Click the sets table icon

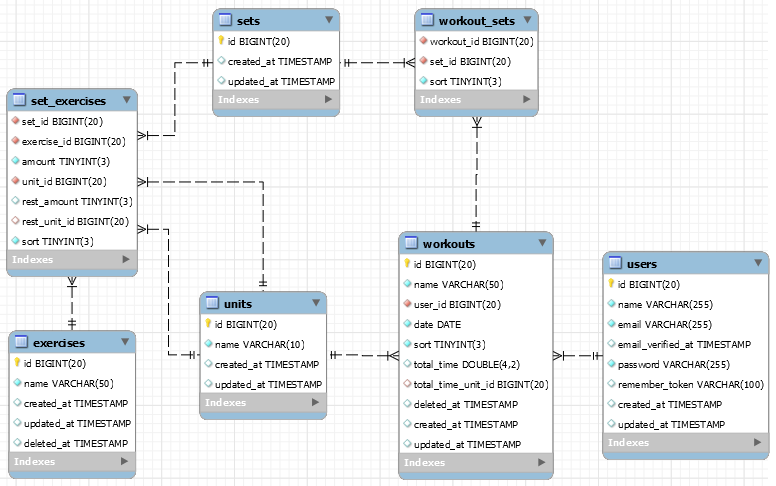click(225, 20)
